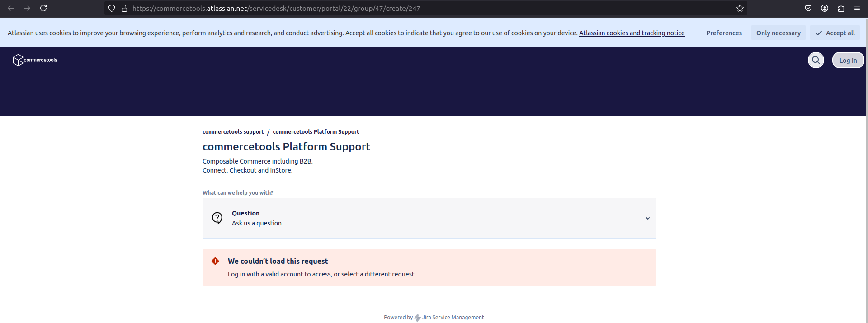
Task: Click 'We couldn't load this request' message
Action: tap(278, 261)
